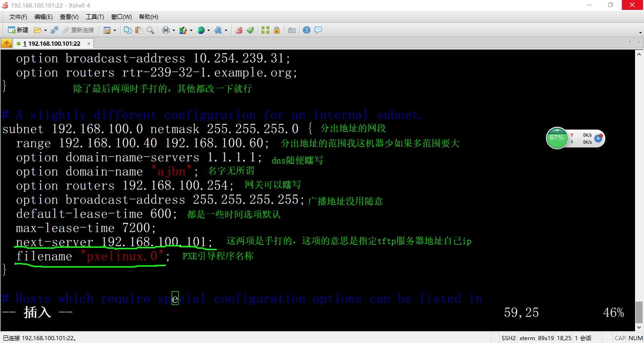The width and height of the screenshot is (644, 343).
Task: Open the 编辑(E) menu
Action: [x=43, y=17]
